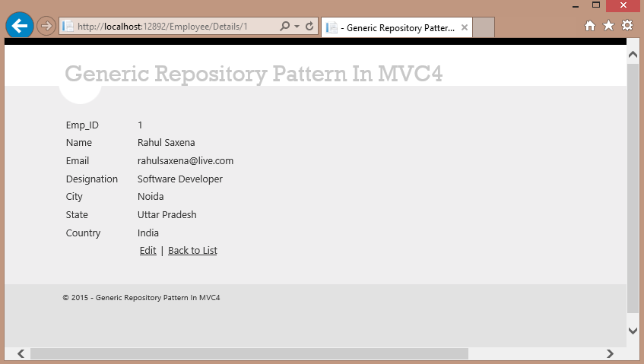Click the vertical scrollbar up arrow

633,55
